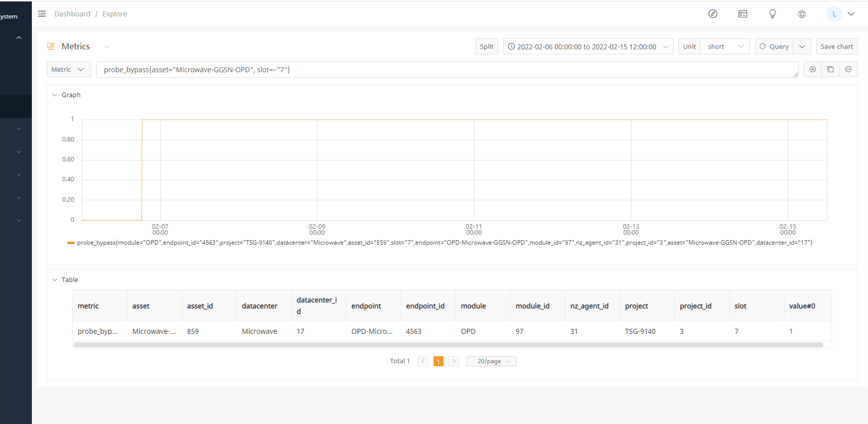Collapse the Graph section
The width and height of the screenshot is (868, 424).
coord(55,95)
